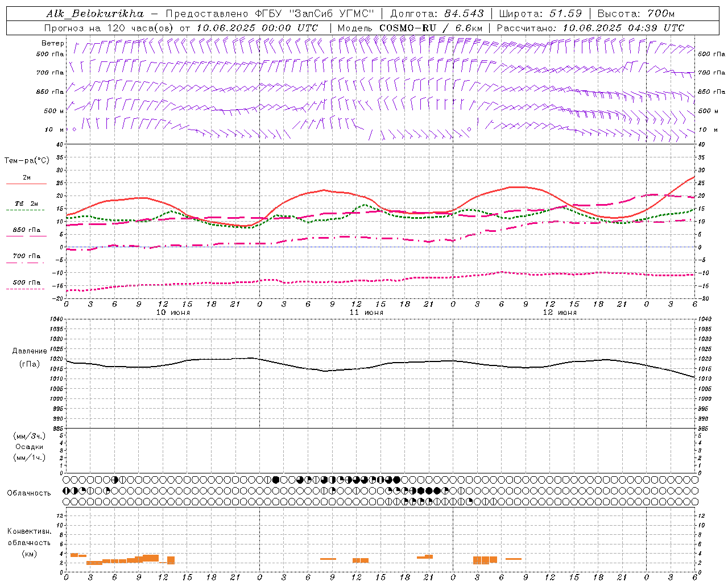This screenshot has width=728, height=582.
Task: Click the Долгота: 84.543 value
Action: pos(437,14)
